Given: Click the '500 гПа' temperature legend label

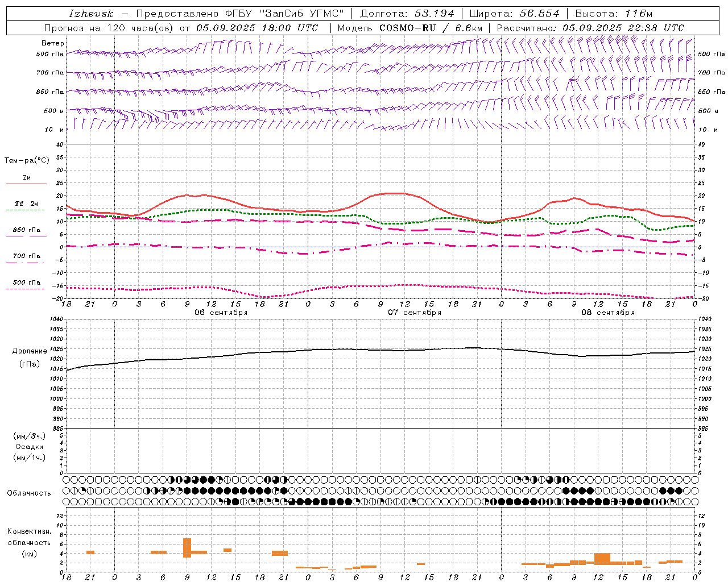Looking at the screenshot, I should (27, 282).
